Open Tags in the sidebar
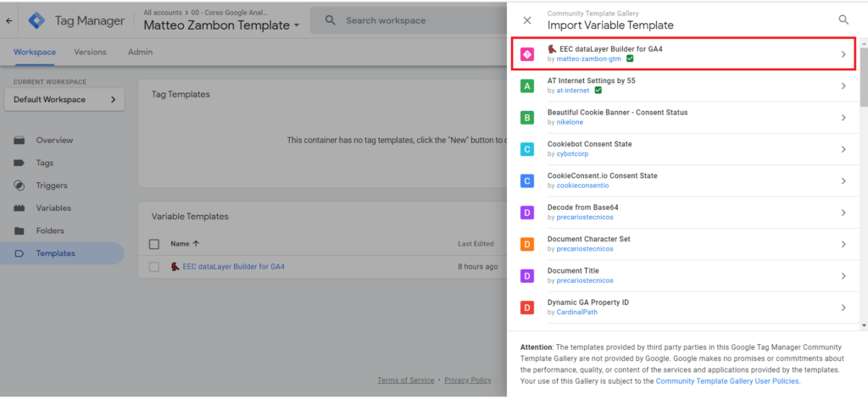This screenshot has height=399, width=868. 45,163
